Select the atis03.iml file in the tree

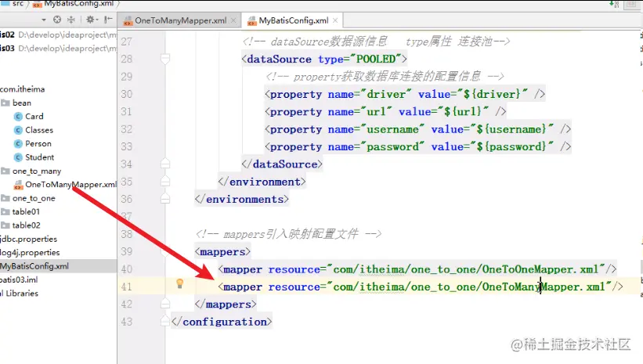tap(19, 279)
